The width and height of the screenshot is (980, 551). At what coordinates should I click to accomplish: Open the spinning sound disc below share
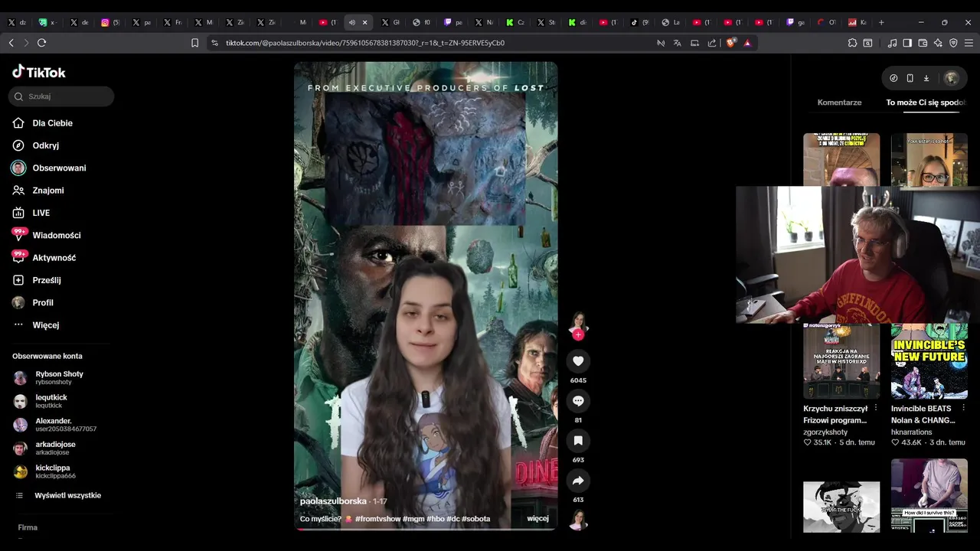click(578, 520)
